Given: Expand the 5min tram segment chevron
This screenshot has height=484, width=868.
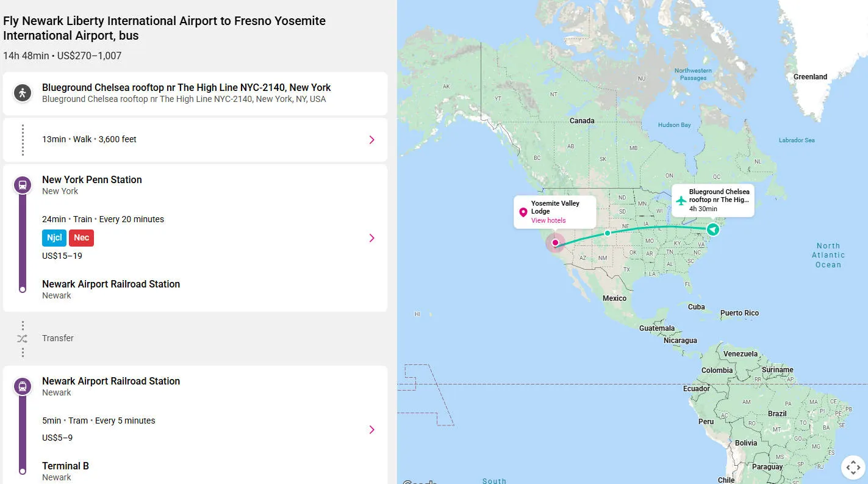Looking at the screenshot, I should pos(371,430).
